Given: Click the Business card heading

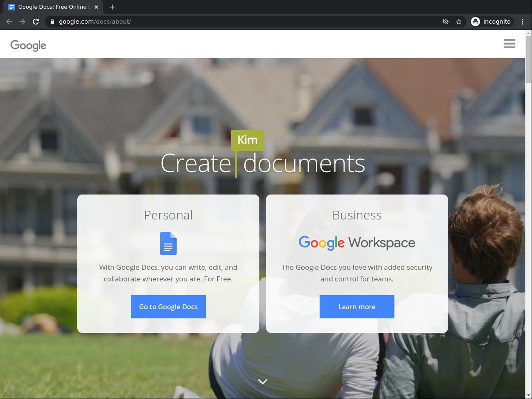Looking at the screenshot, I should [357, 215].
